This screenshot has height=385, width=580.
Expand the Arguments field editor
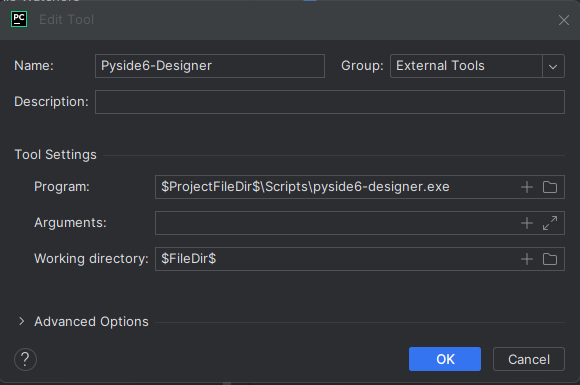(x=550, y=223)
